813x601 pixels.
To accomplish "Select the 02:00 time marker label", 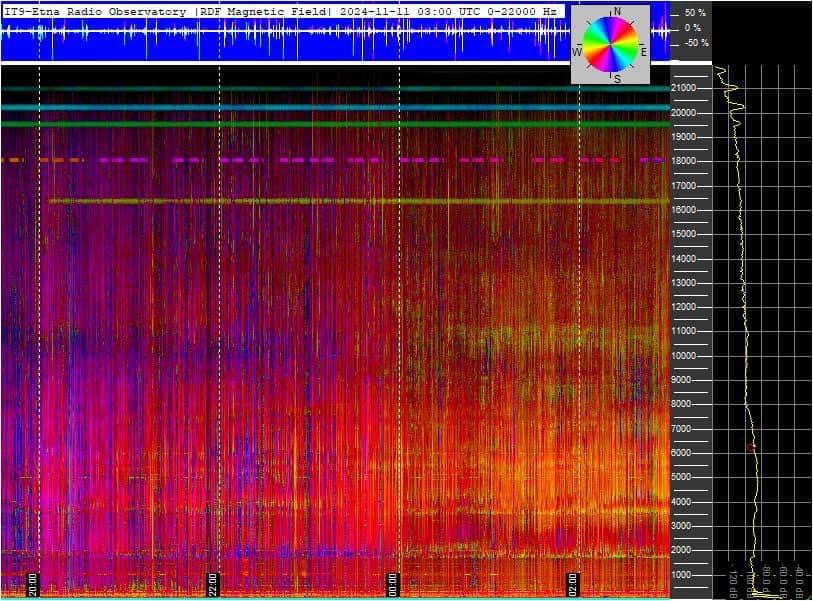I will [572, 583].
